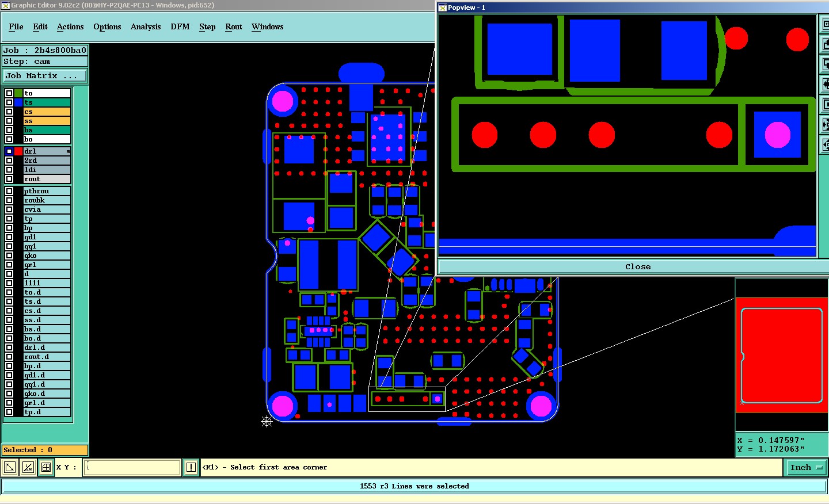Click the fifth Popview side toolbar icon
Screen dimensions: 829x504
click(824, 104)
